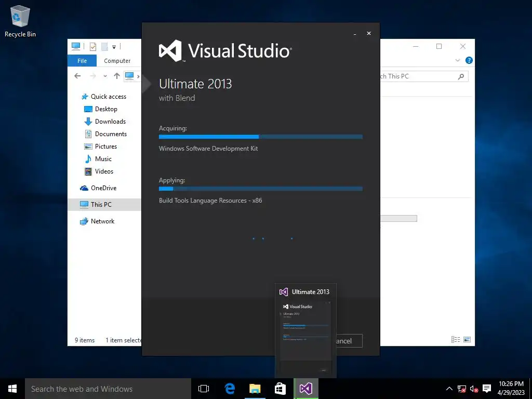Select Pictures in navigation pane
The width and height of the screenshot is (532, 399).
pos(100,147)
